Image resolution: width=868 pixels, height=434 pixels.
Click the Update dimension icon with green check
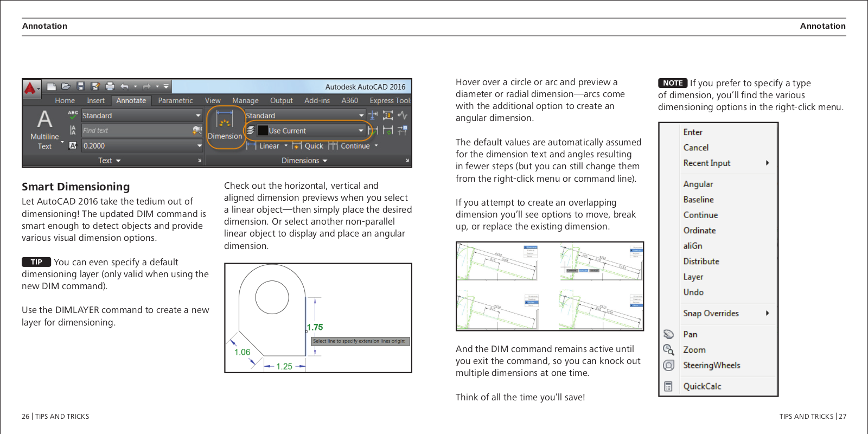click(373, 130)
